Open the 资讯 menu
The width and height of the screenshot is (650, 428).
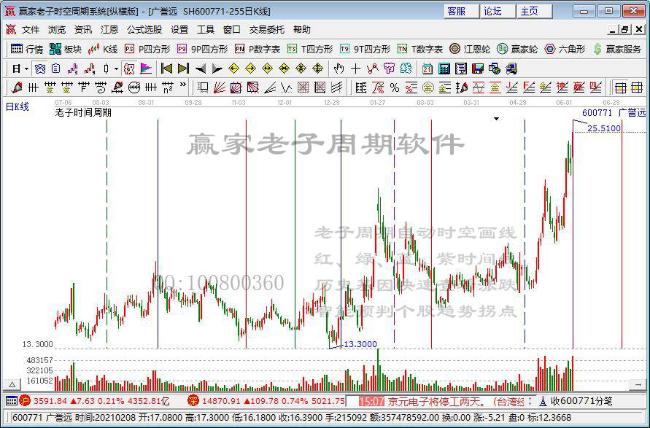click(x=83, y=30)
